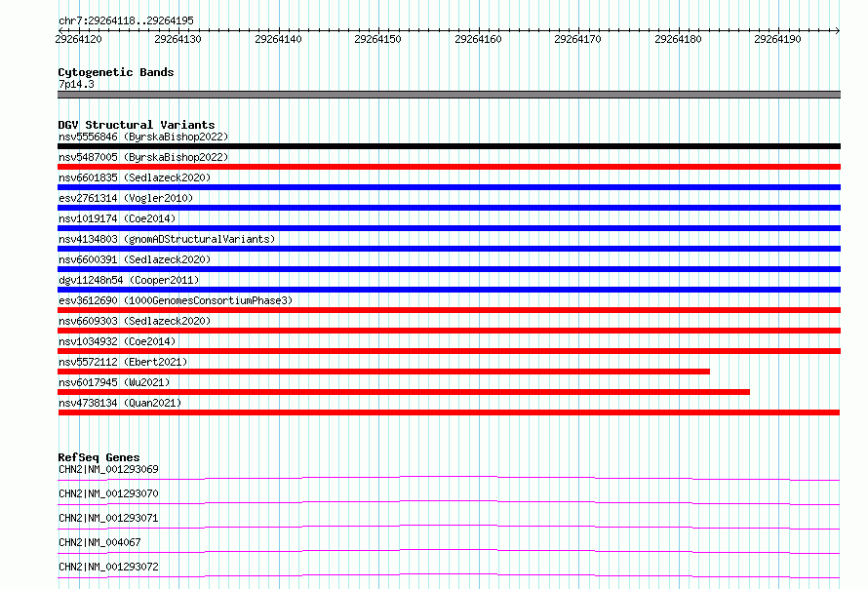Open transcript CHN2|NM_001293070 label
Viewport: 868px width, 589px height.
108,493
